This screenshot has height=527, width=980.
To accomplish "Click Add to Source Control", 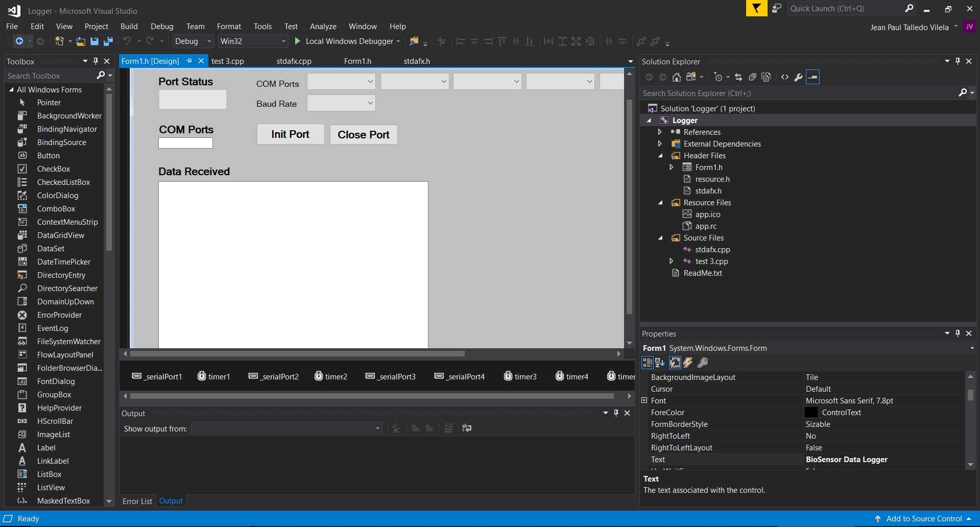I will (923, 519).
